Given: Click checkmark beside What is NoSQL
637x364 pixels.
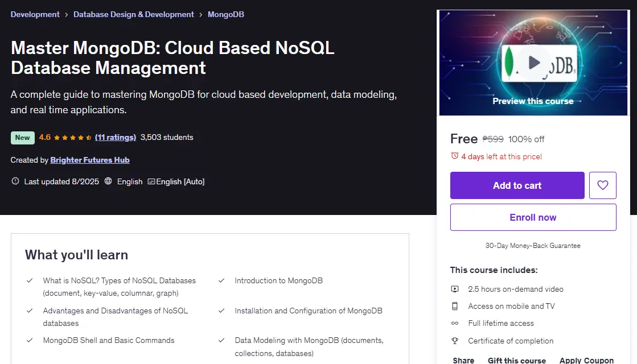Looking at the screenshot, I should (x=30, y=280).
